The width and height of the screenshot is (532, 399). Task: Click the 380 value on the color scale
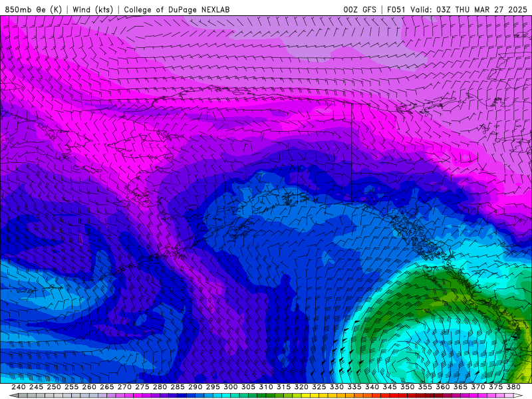pos(513,387)
